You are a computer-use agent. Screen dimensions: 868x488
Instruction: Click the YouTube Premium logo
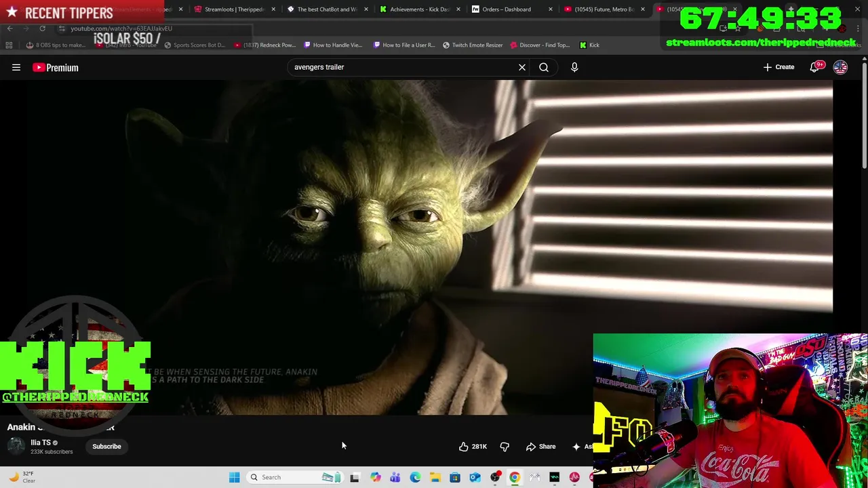click(x=56, y=67)
